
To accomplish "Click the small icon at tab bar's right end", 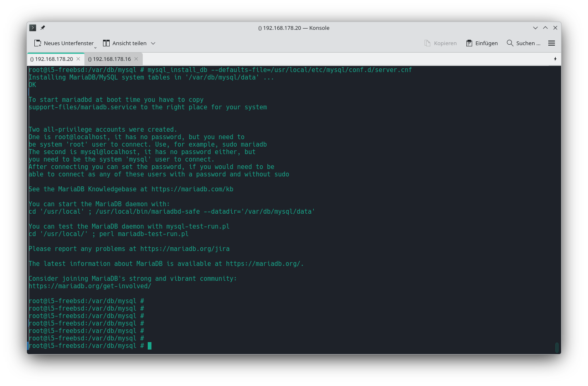I will [x=555, y=59].
